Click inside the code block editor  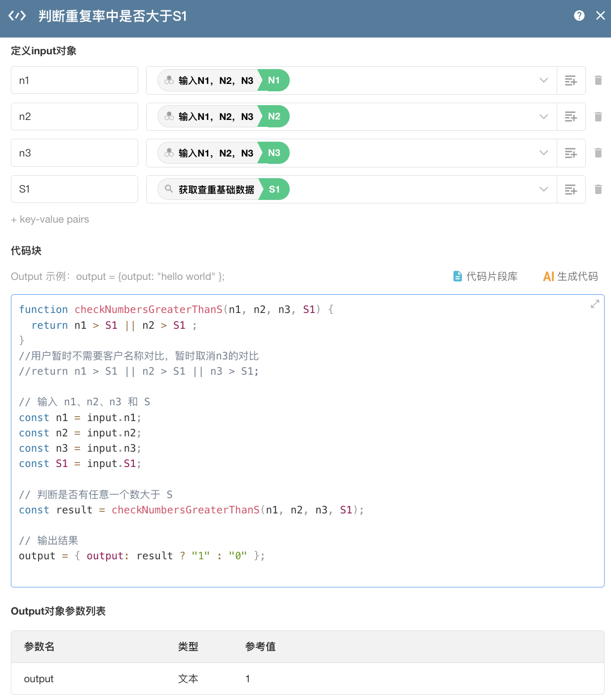(x=395, y=444)
